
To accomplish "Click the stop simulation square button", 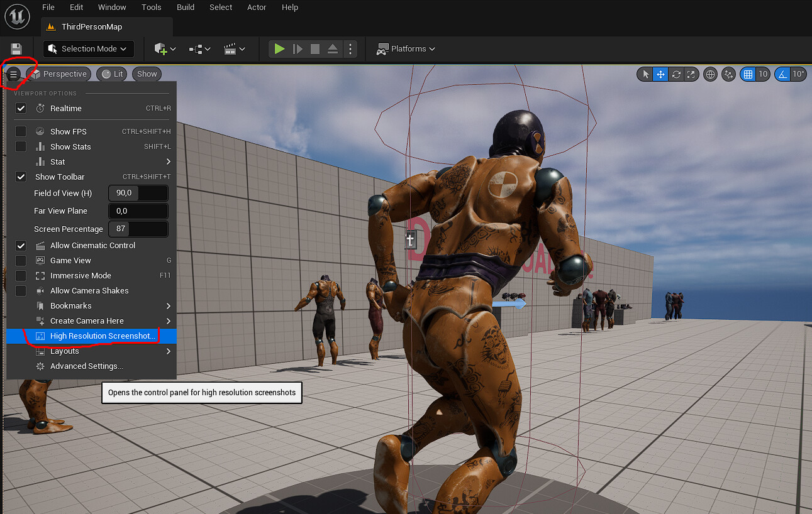I will [315, 49].
